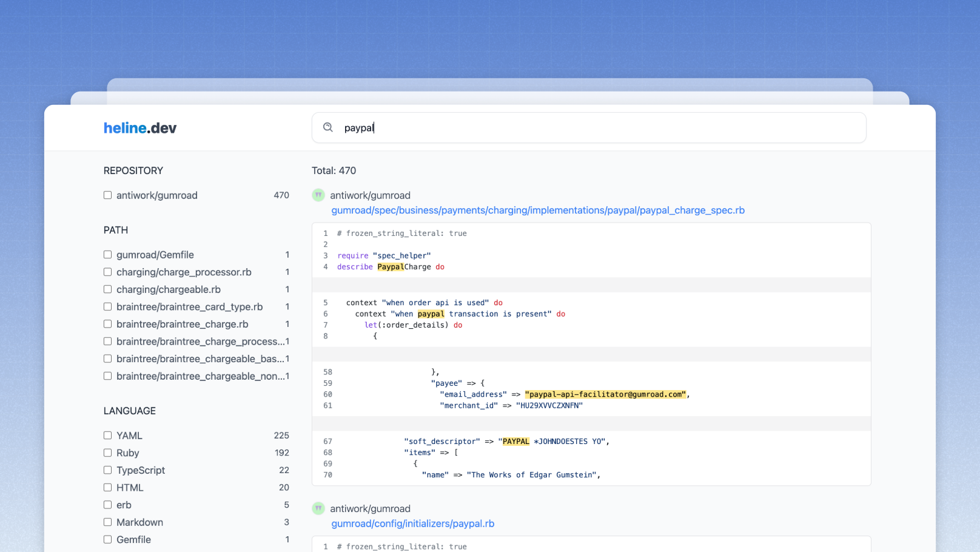This screenshot has height=552, width=980.
Task: Click the 'Total: 470' result count
Action: pyautogui.click(x=334, y=170)
